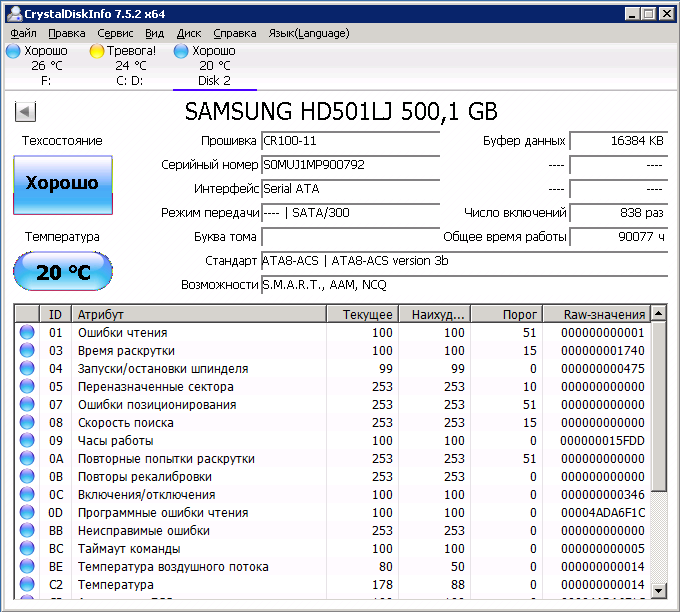Screen dimensions: 680x612
Task: Select the Disk 2 tab
Action: point(214,65)
